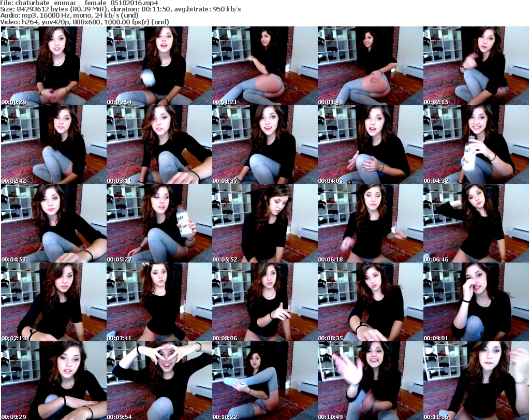530x420 pixels.
Task: Open the frame at timestamp 00:05:27
Action: point(159,224)
